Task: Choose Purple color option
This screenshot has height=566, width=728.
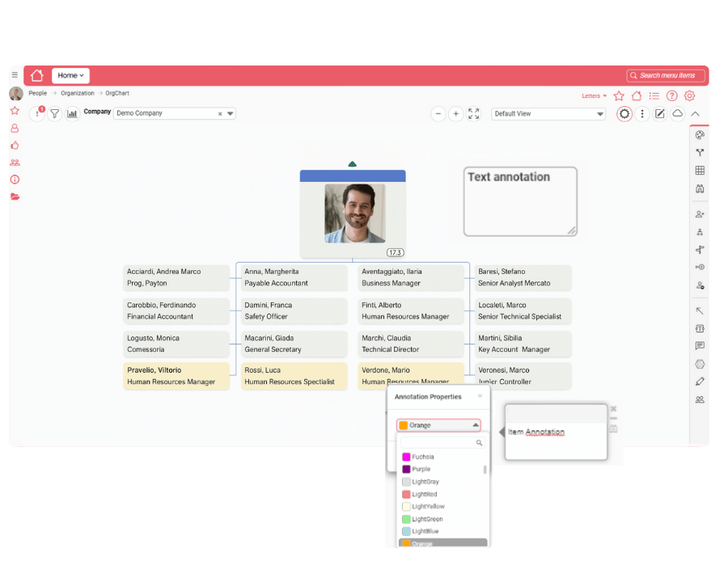Action: (x=442, y=469)
